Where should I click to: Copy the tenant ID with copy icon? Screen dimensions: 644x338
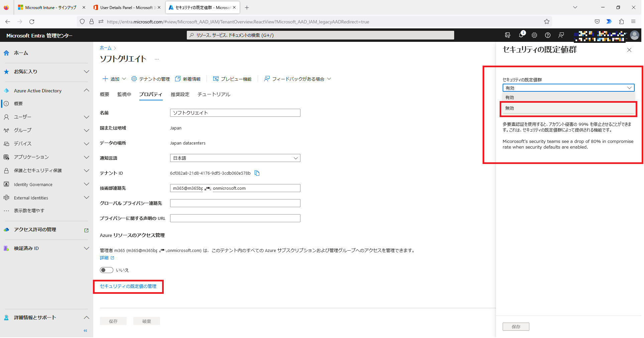click(x=257, y=173)
